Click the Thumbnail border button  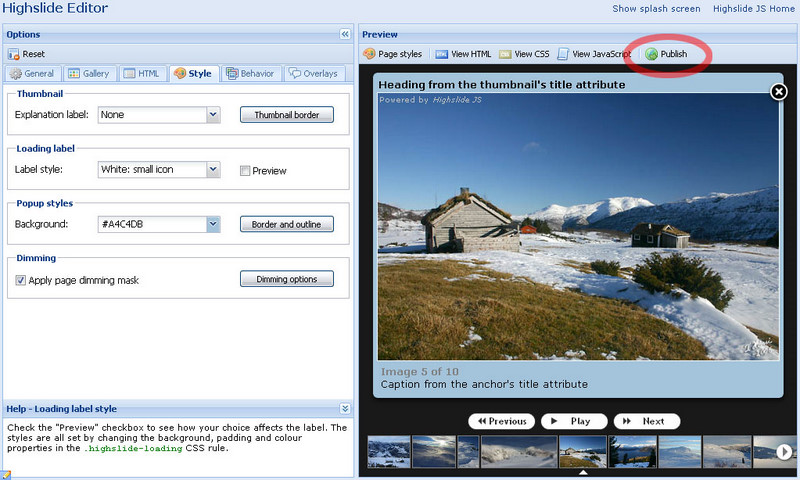click(x=286, y=115)
